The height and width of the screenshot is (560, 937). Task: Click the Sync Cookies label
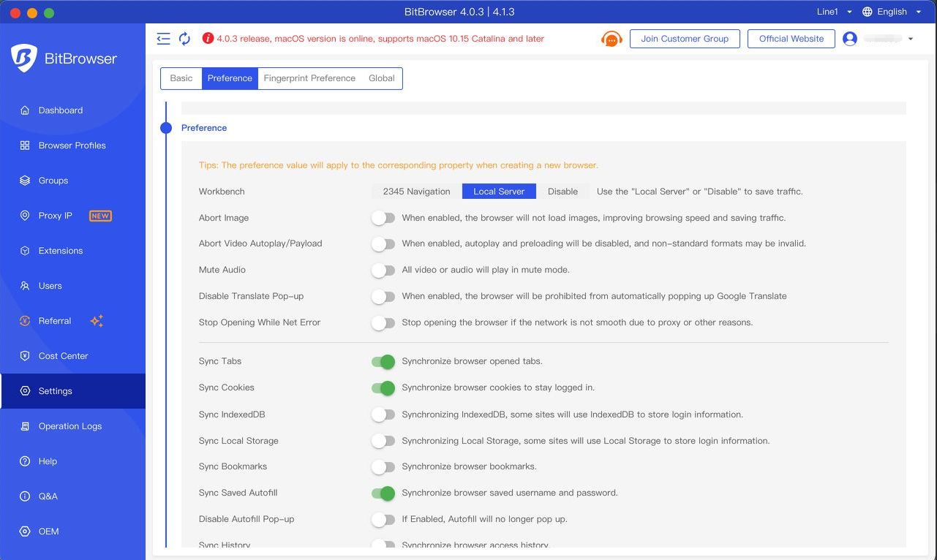pos(227,387)
